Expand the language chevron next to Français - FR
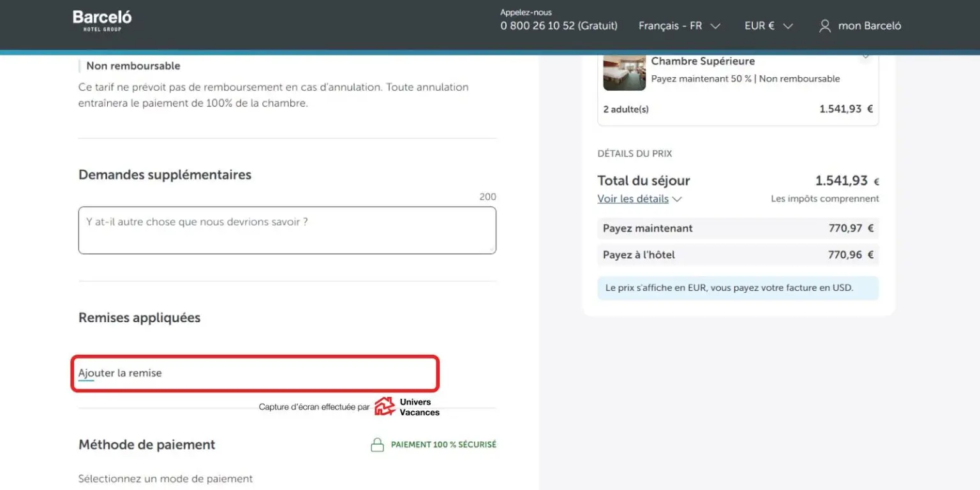This screenshot has height=490, width=980. (x=715, y=26)
